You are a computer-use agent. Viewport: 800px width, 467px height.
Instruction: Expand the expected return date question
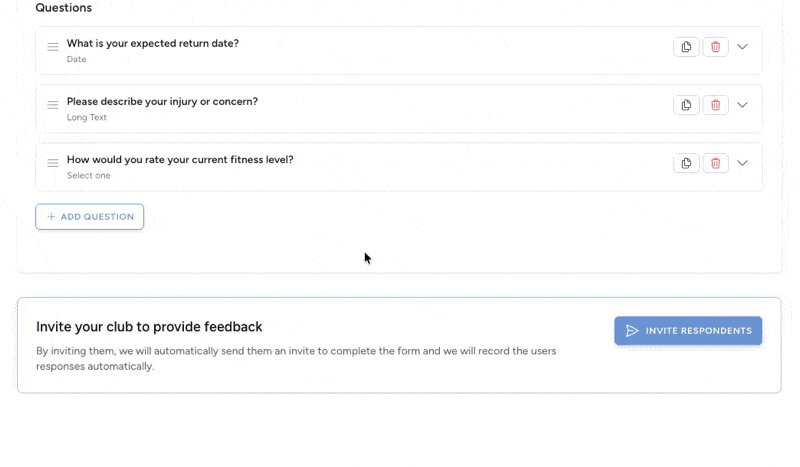(x=742, y=47)
